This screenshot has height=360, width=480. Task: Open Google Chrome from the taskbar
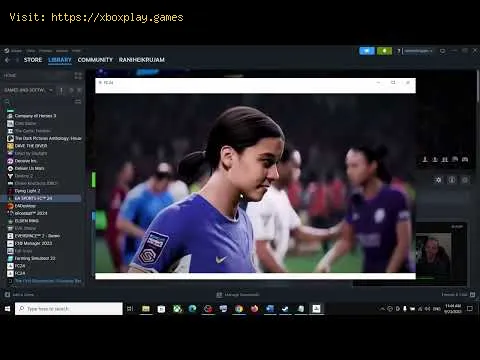[x=239, y=309]
